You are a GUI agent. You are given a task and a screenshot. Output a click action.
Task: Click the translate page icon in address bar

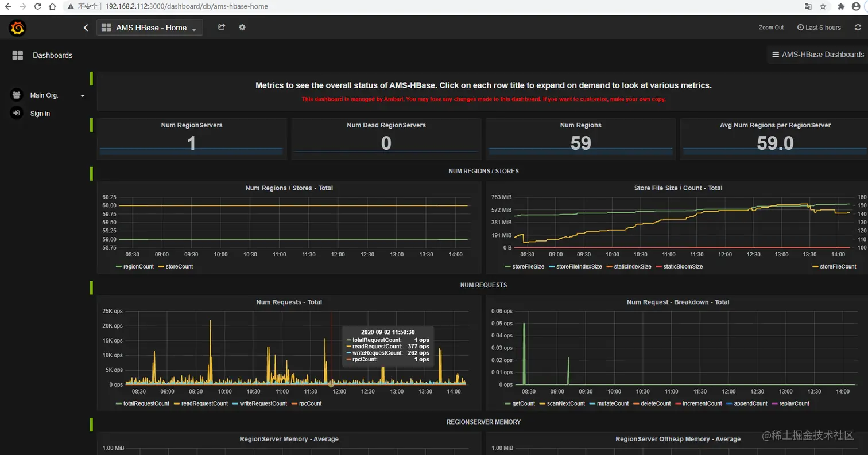[808, 6]
